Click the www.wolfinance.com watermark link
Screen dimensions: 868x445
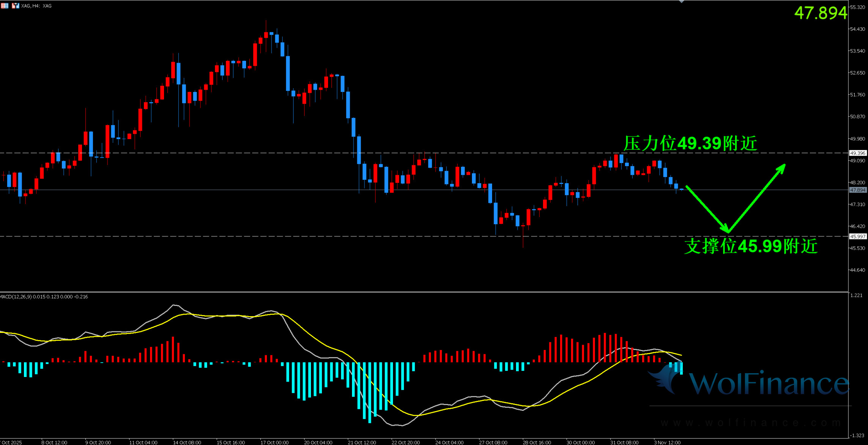[x=751, y=423]
